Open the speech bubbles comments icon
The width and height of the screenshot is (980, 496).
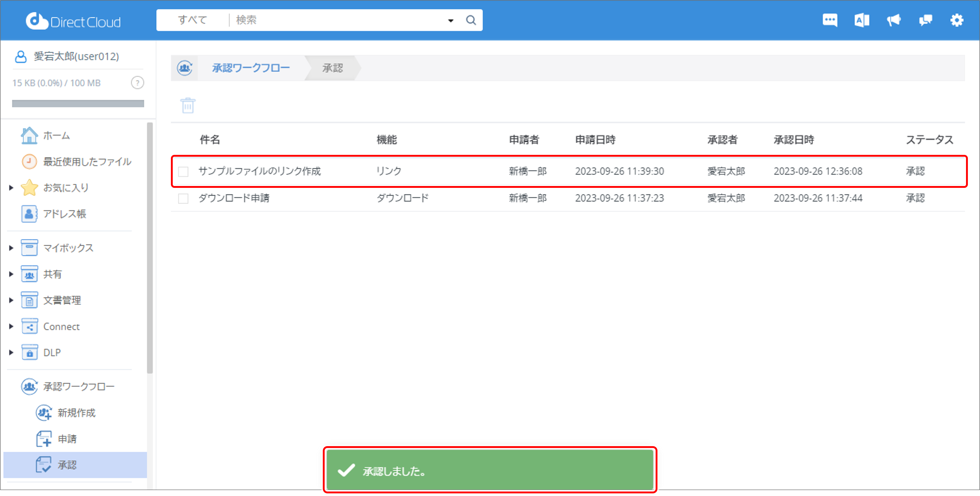(x=925, y=20)
